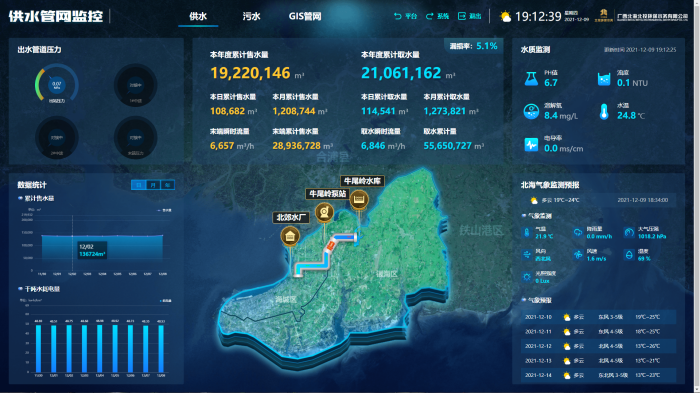The image size is (700, 393).
Task: Click the 浊度 water tank icon
Action: [x=604, y=79]
